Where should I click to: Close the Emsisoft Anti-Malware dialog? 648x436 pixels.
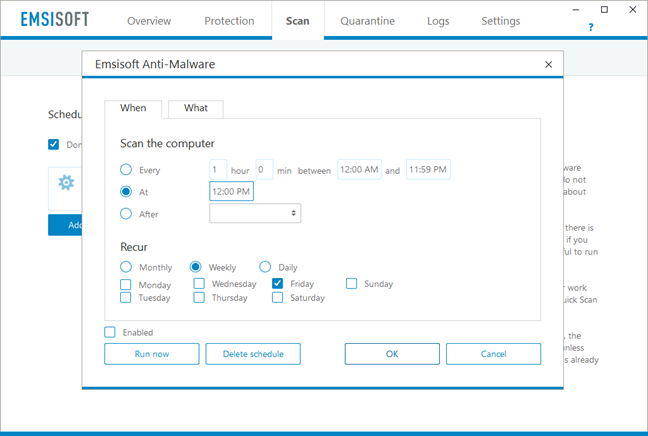548,64
